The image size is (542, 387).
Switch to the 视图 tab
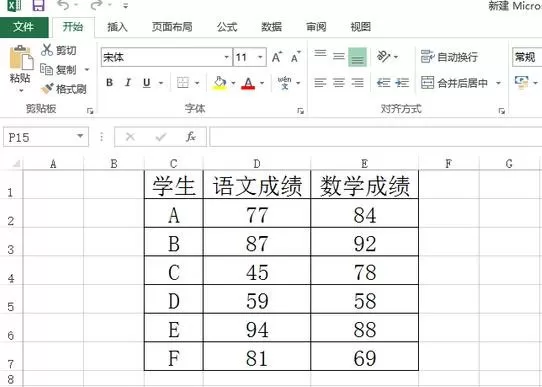(x=361, y=27)
